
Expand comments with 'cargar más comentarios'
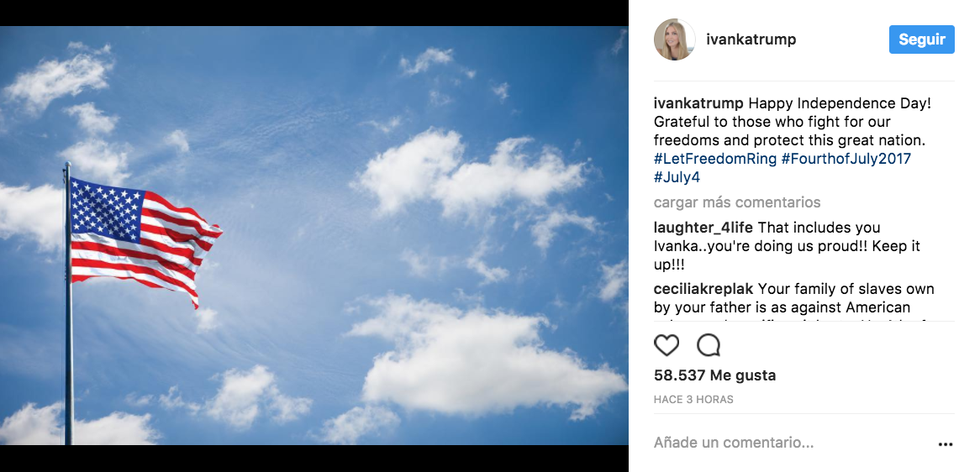pos(737,202)
